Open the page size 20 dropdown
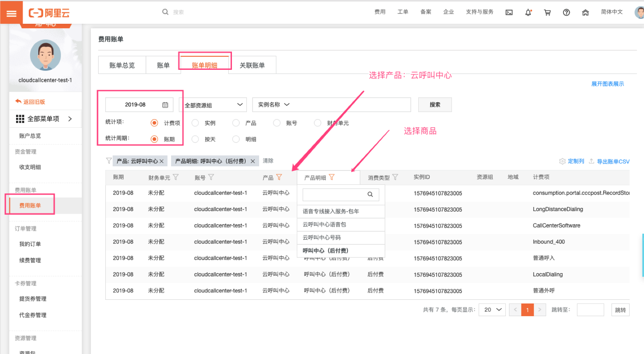 (x=492, y=310)
